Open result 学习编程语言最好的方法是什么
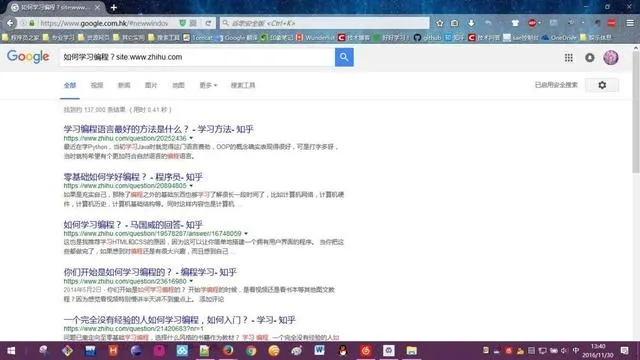Viewport: 640px width, 360px height. coord(158,129)
